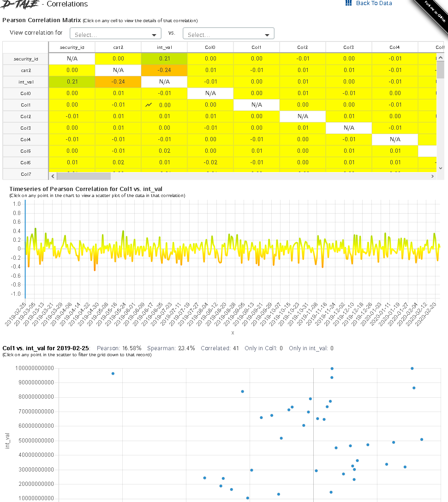This screenshot has height=502, width=448.
Task: Click the Spearman: 23.4% statistic
Action: pyautogui.click(x=171, y=348)
